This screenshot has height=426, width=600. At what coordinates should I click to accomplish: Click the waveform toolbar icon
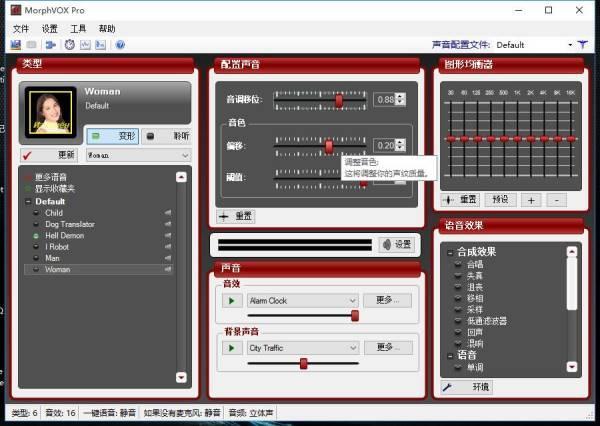(85, 45)
